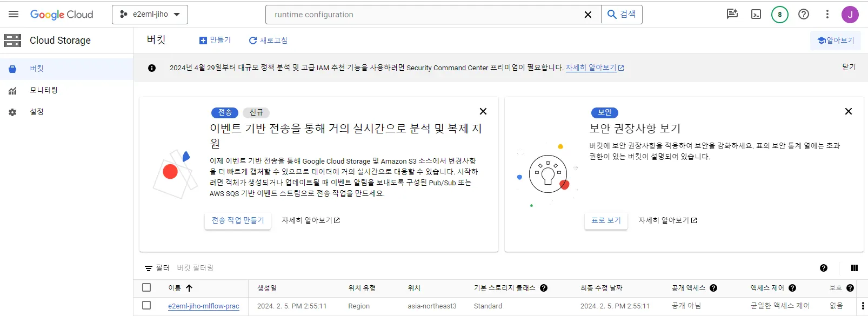Open 자세히 알아보기 link in transfer card
This screenshot has height=316, width=868.
pos(311,220)
